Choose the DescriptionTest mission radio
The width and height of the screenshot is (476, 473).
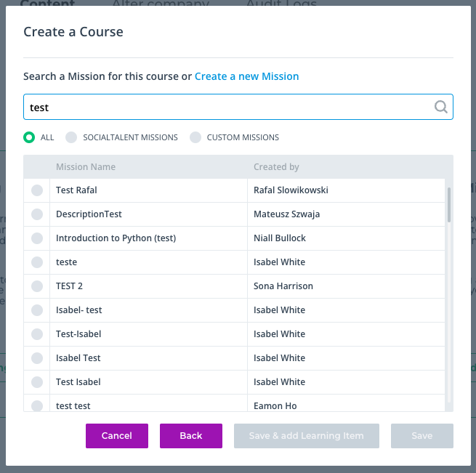pos(37,214)
